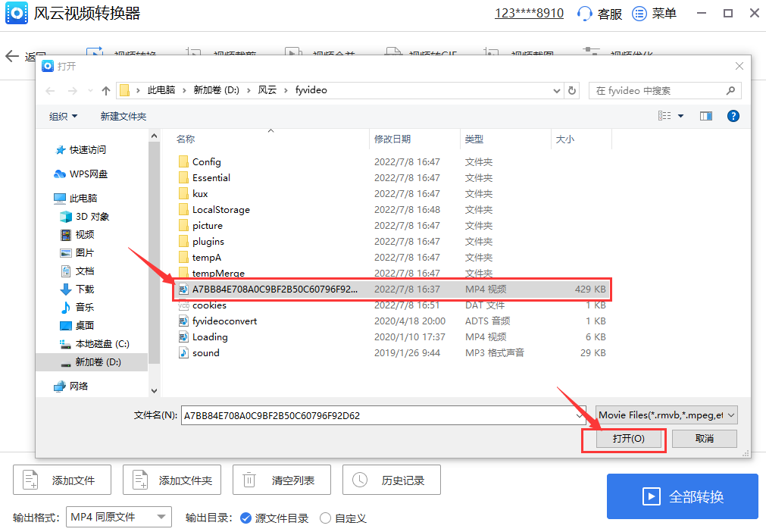
Task: Change file list view mode icon
Action: click(664, 116)
